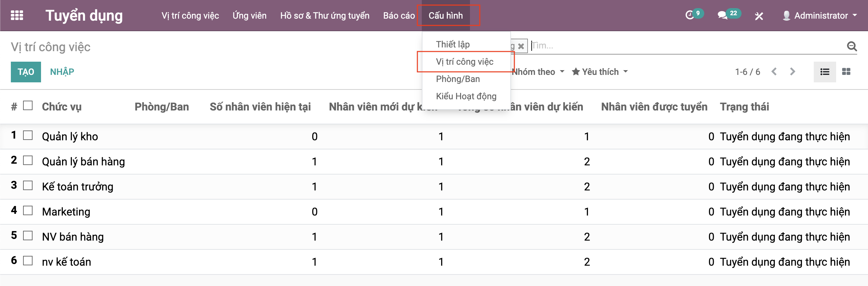Open the activities clock icon
Image resolution: width=868 pixels, height=286 pixels.
tap(690, 15)
